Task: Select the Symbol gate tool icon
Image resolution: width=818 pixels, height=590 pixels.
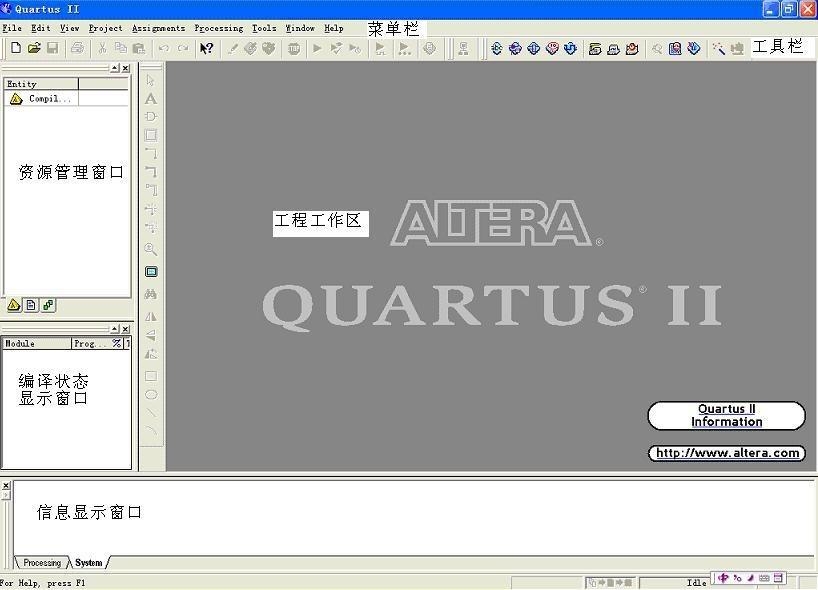Action: point(151,117)
